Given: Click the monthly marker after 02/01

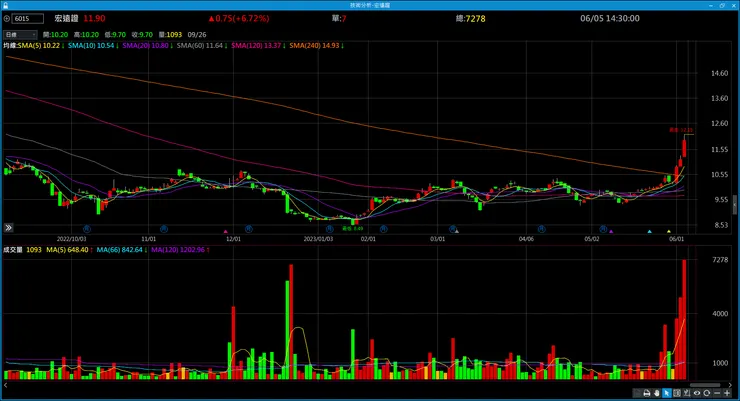Looking at the screenshot, I should (383, 229).
